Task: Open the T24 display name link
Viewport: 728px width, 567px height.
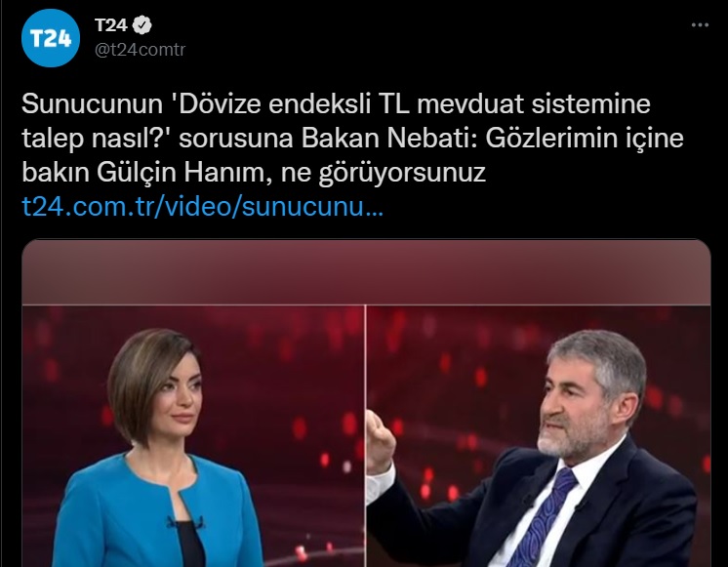Action: point(111,25)
